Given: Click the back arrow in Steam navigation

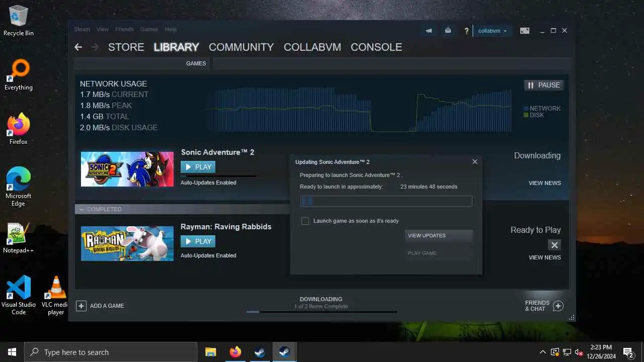Looking at the screenshot, I should tap(78, 47).
